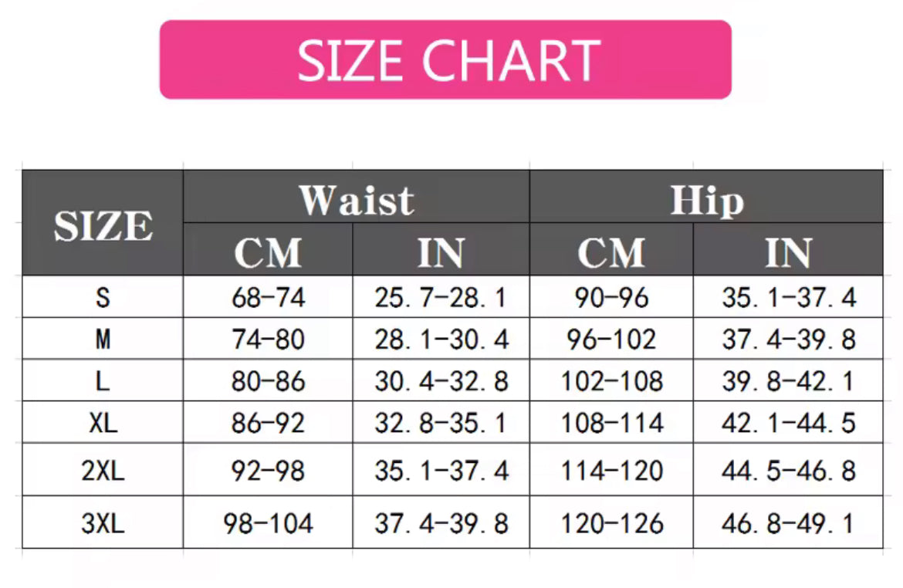
Task: Select the 2XL size row label
Action: click(103, 470)
